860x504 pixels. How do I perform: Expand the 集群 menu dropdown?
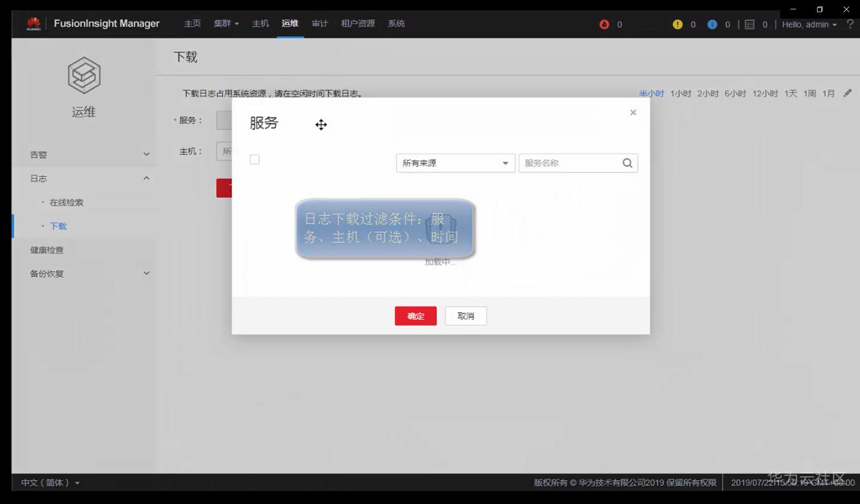[x=226, y=24]
